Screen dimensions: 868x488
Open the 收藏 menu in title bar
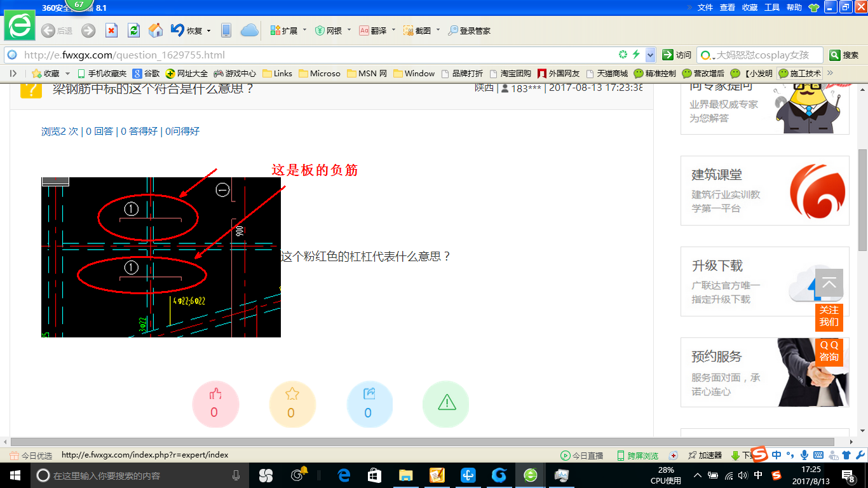(750, 8)
